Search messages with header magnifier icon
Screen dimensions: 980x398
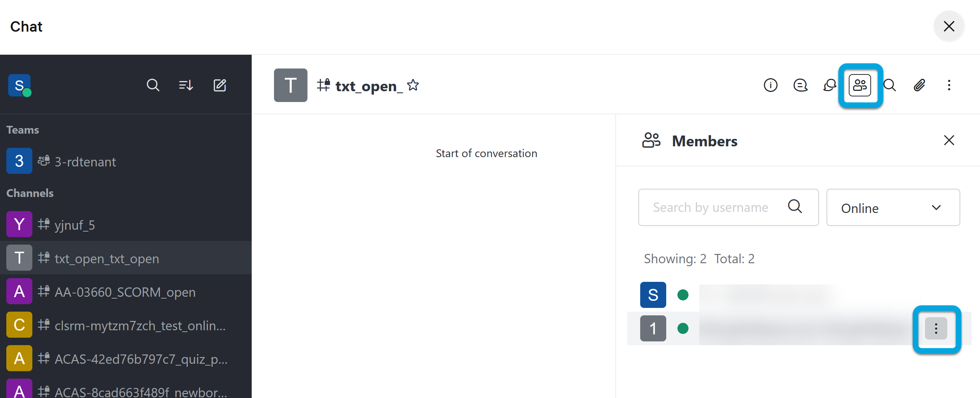coord(889,85)
